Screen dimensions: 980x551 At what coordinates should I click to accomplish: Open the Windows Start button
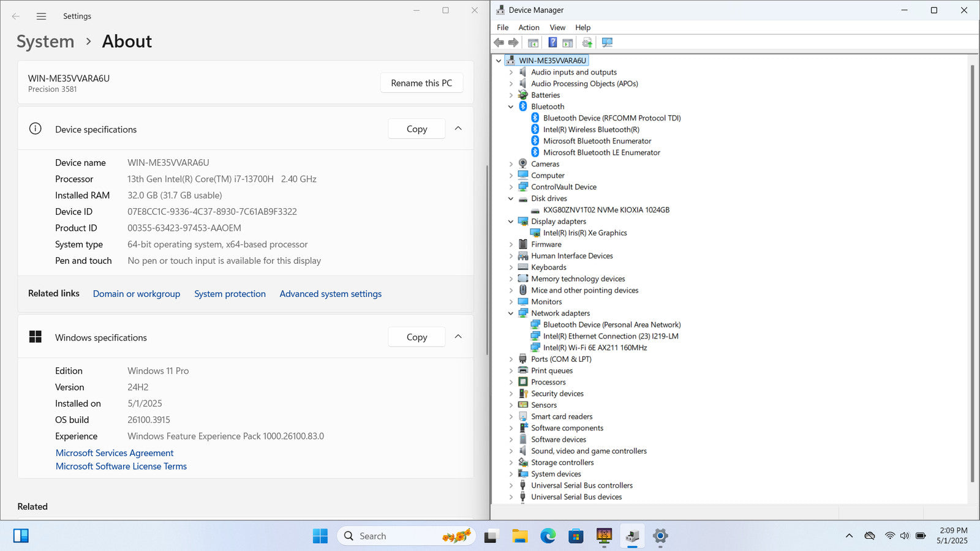320,536
